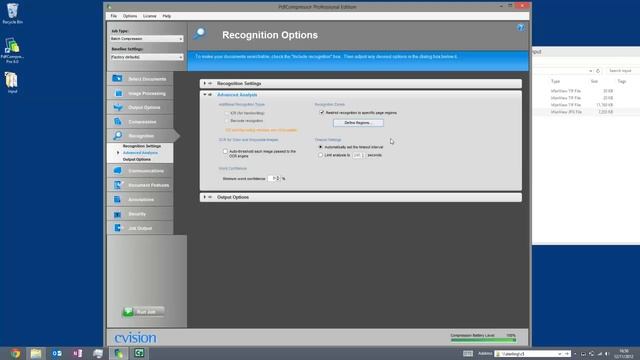Image resolution: width=640 pixels, height=360 pixels.
Task: Open the printer/devices taskbar icon
Action: pos(98,353)
